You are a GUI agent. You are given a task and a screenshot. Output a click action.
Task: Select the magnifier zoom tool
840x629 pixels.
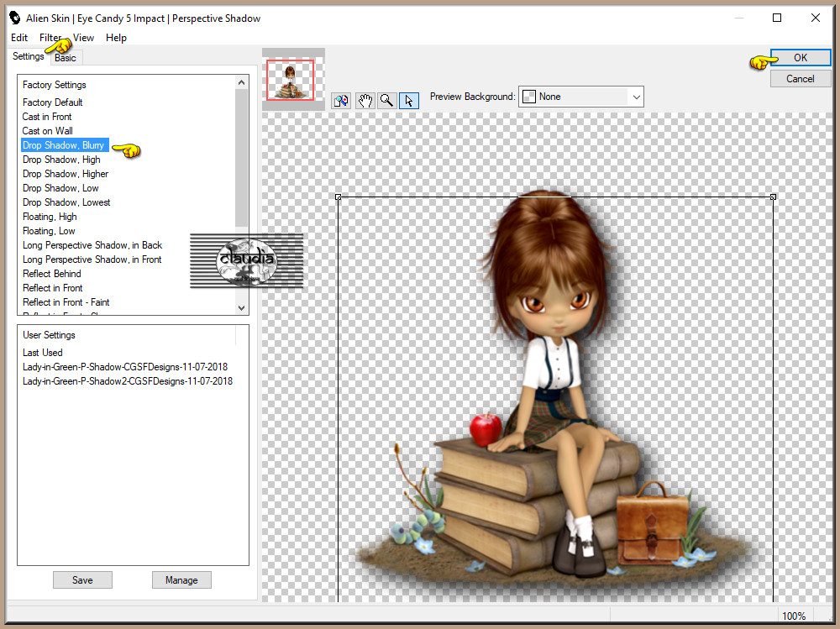[x=386, y=100]
